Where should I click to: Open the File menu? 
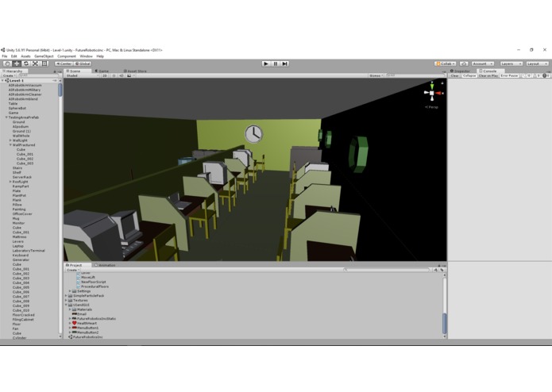tap(5, 56)
